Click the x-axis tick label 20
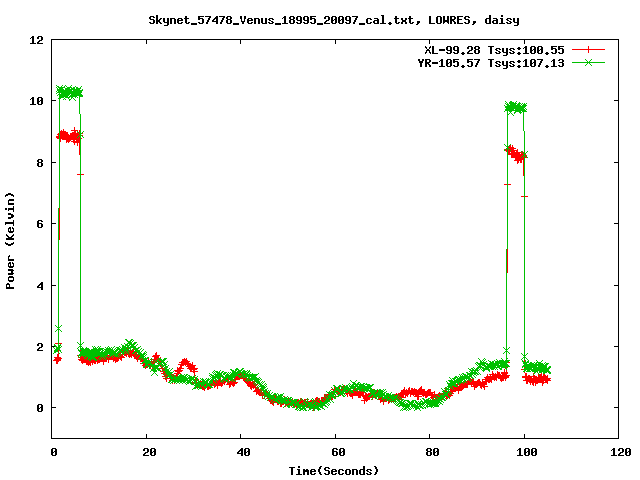640x480 pixels. coord(149,452)
